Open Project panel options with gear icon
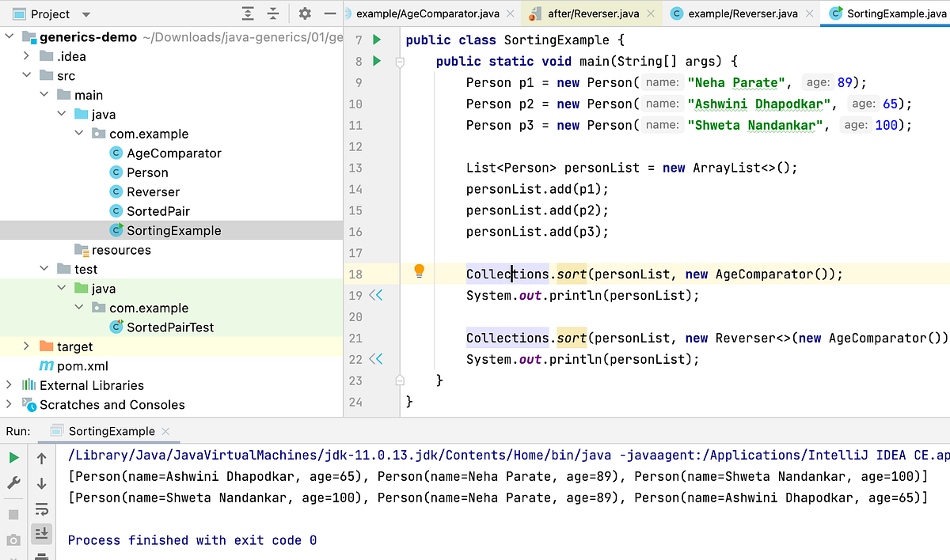Image resolution: width=950 pixels, height=560 pixels. tap(305, 13)
